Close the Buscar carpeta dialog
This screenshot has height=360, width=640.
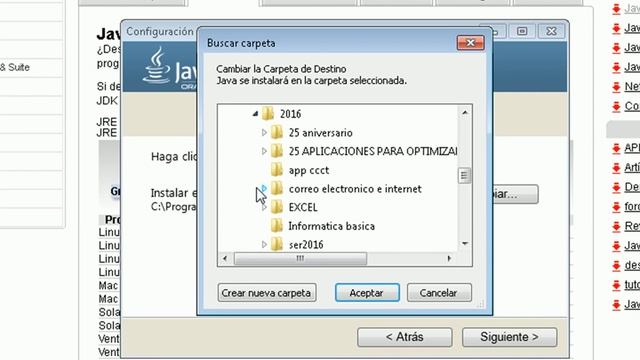coord(471,43)
